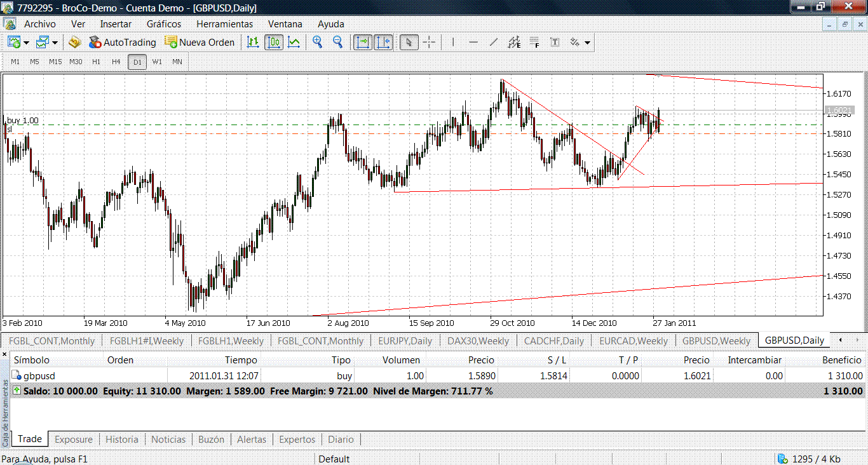Click the Zoom Out magnifier icon

click(x=337, y=43)
